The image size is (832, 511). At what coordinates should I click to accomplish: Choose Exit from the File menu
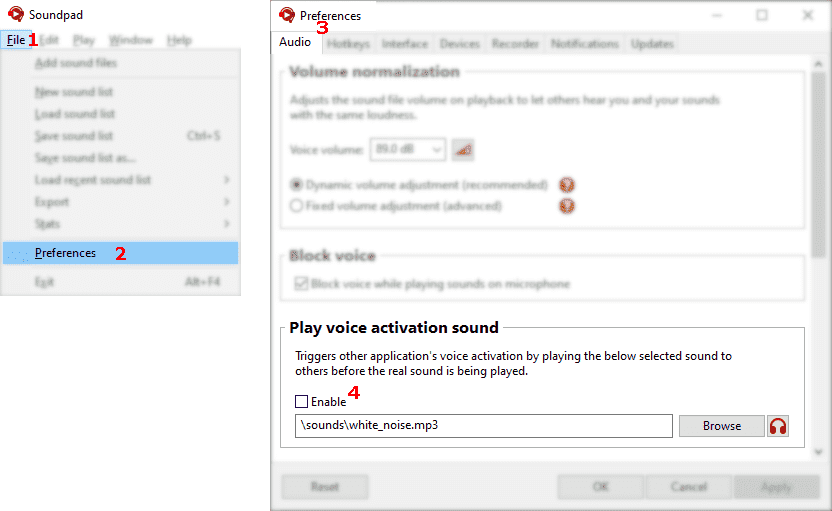121,282
